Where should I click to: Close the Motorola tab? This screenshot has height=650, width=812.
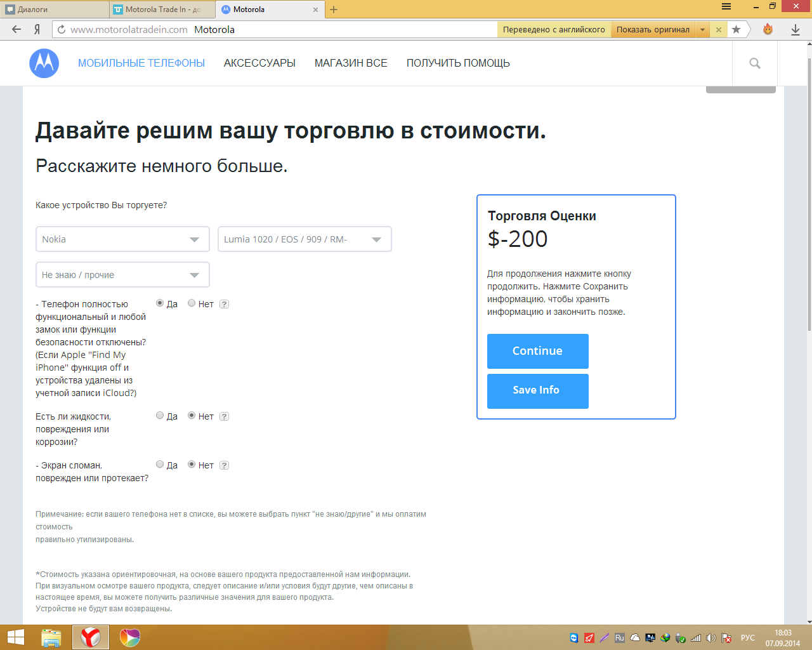pyautogui.click(x=316, y=10)
